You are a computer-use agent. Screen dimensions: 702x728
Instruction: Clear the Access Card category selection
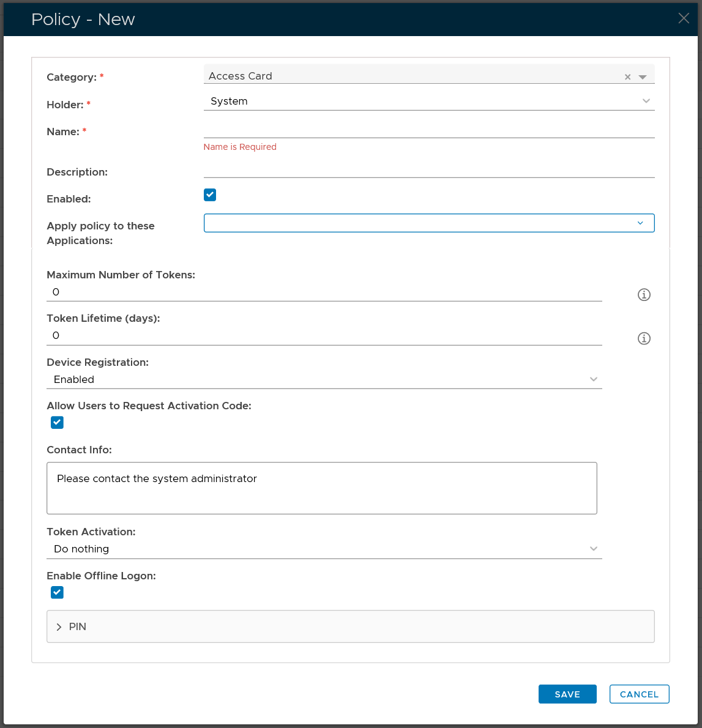[x=627, y=77]
